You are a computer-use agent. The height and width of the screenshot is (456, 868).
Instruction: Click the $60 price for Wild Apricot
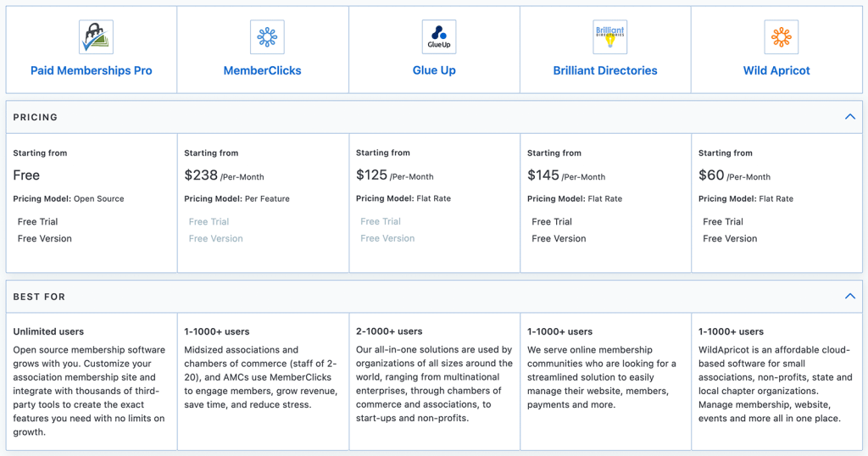coord(711,175)
